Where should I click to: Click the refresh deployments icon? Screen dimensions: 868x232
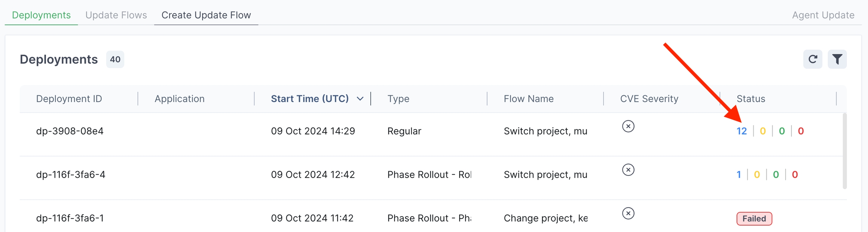(x=813, y=59)
